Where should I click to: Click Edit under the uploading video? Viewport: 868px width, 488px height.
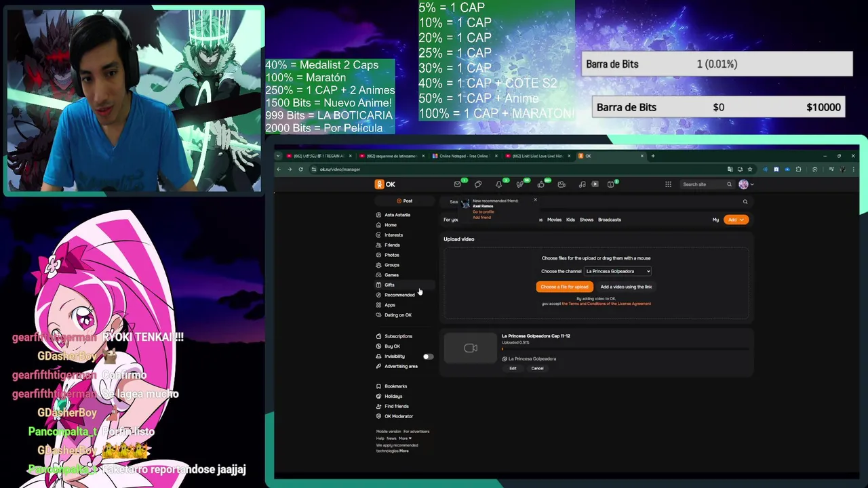[x=513, y=369]
